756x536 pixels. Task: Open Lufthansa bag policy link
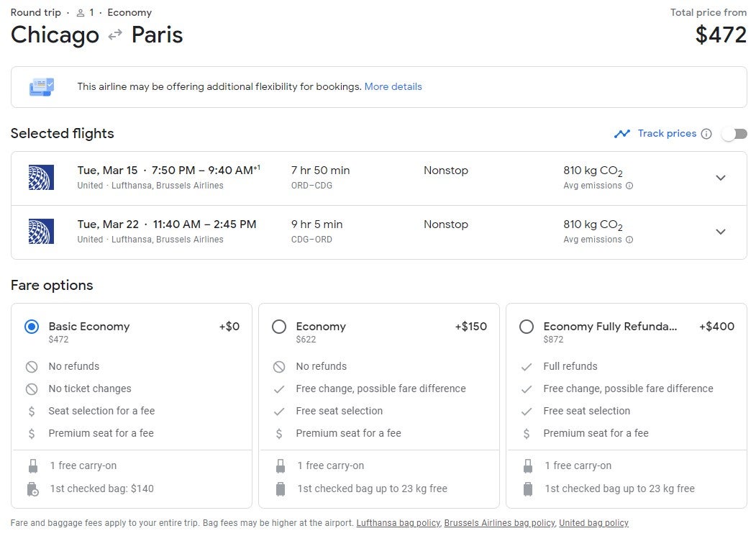[398, 523]
